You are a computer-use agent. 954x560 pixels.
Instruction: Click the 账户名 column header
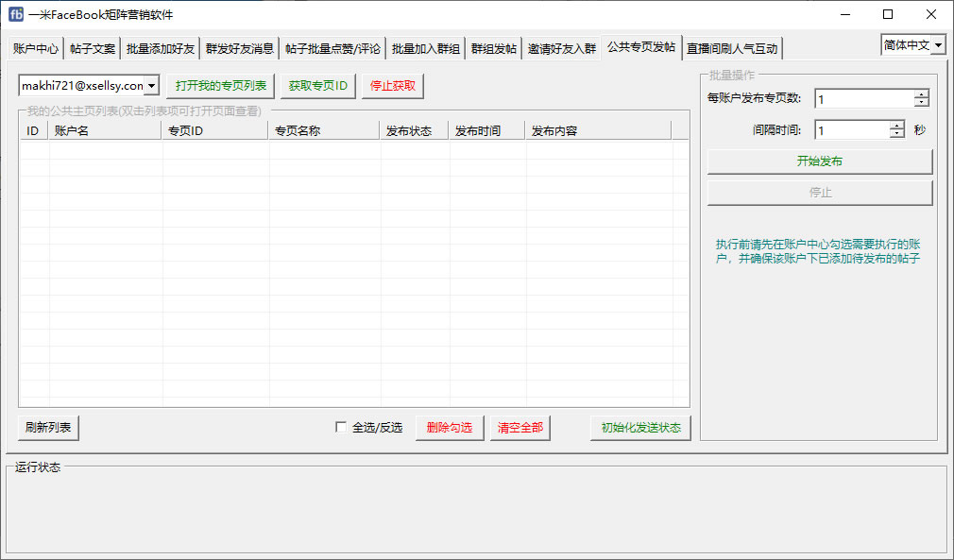pos(105,130)
